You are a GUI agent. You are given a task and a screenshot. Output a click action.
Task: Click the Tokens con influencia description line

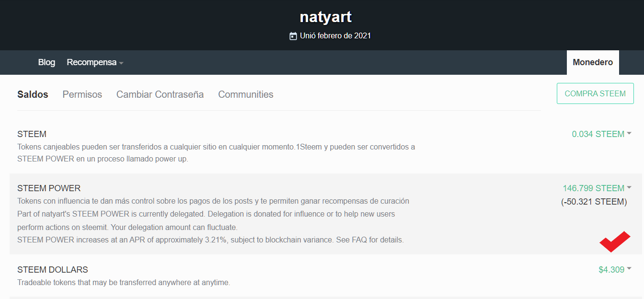pos(213,201)
